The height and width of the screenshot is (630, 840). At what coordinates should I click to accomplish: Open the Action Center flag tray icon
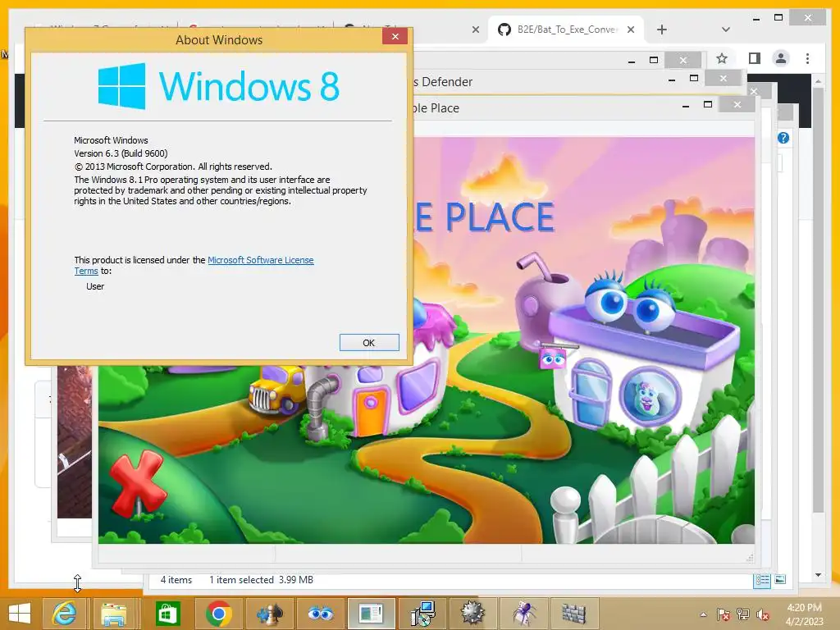pyautogui.click(x=724, y=614)
